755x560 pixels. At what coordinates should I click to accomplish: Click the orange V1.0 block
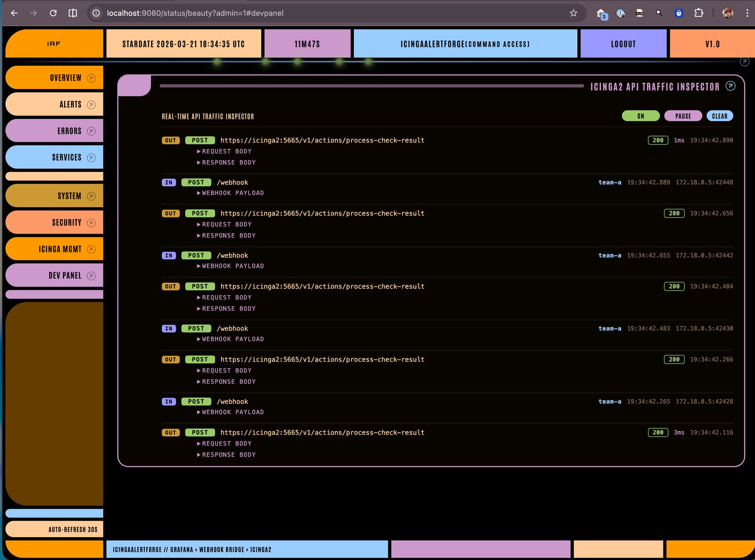(x=712, y=44)
